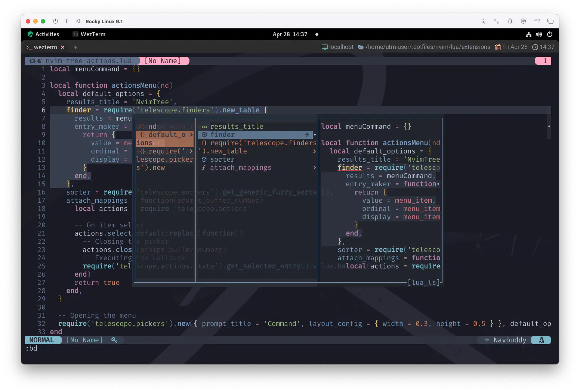Click the finder object icon
The width and height of the screenshot is (580, 392).
pyautogui.click(x=204, y=135)
